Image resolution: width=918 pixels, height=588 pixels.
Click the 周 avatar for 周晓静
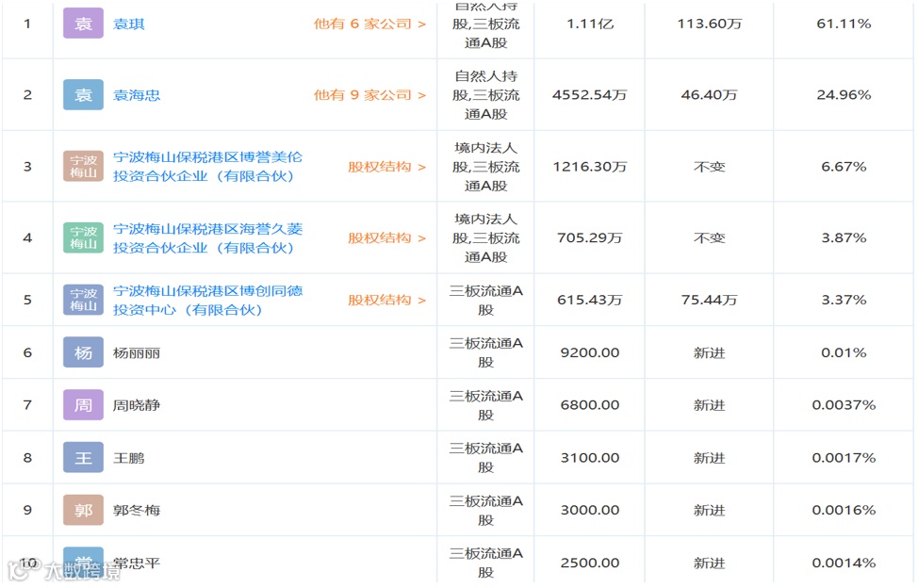(x=83, y=405)
